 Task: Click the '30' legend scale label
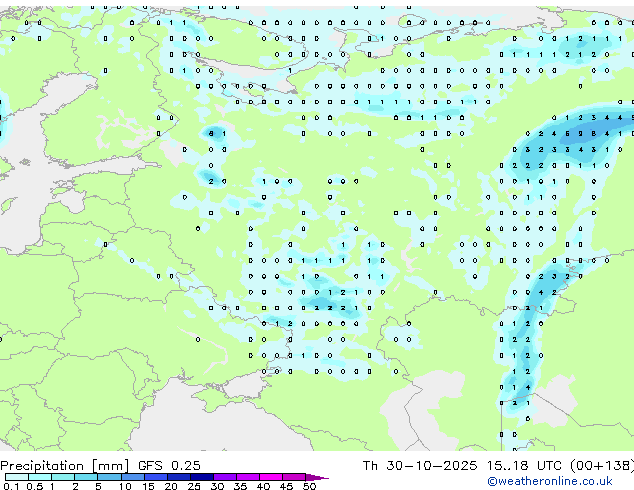(x=217, y=486)
